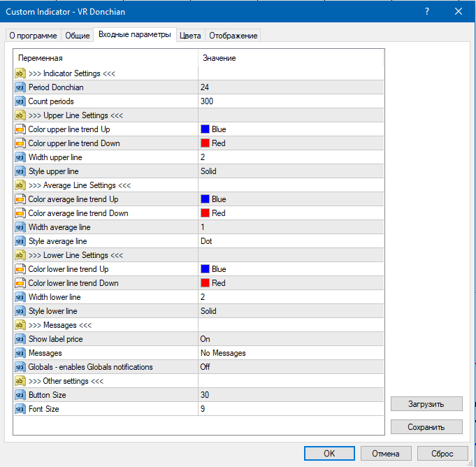Click the string icon beside Lower Line Settings
Image resolution: width=476 pixels, height=467 pixels.
20,255
